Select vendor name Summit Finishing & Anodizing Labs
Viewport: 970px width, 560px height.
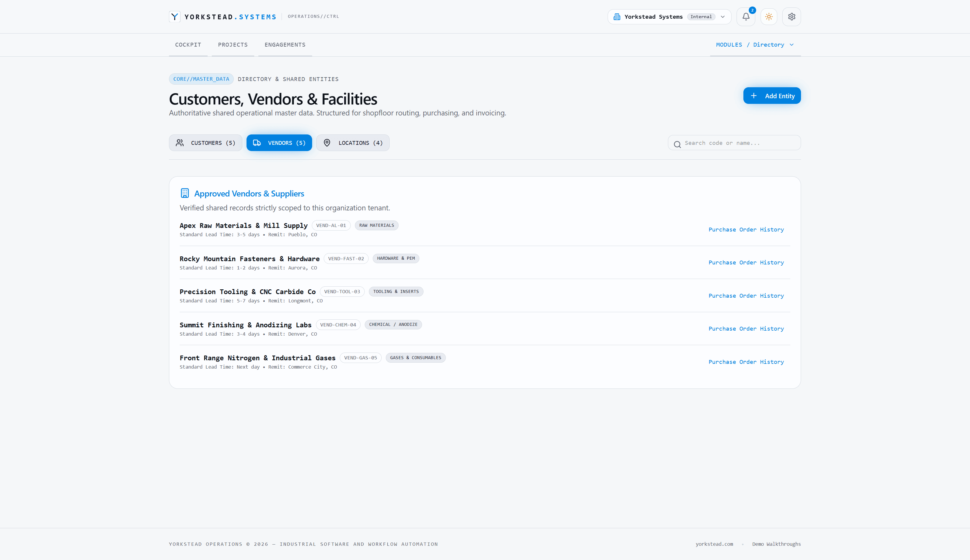(x=245, y=325)
